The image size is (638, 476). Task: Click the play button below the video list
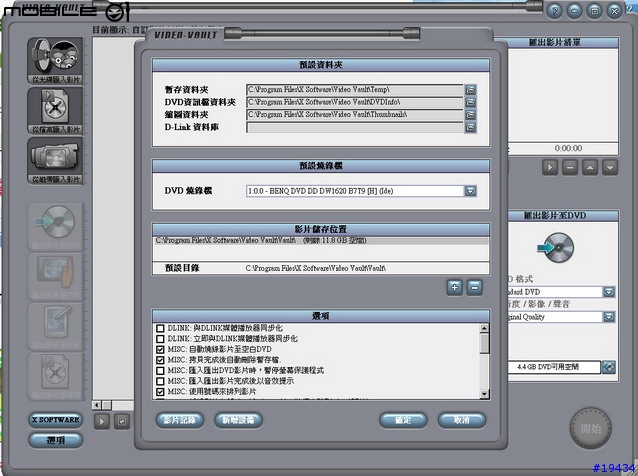click(102, 421)
